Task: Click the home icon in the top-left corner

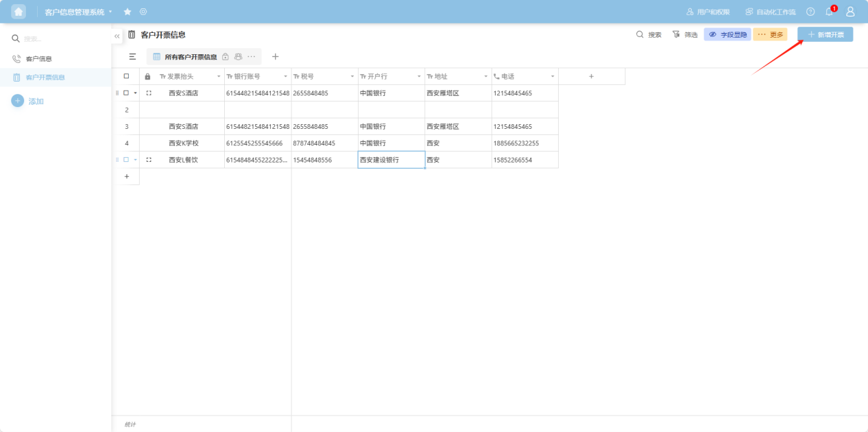Action: (x=17, y=11)
